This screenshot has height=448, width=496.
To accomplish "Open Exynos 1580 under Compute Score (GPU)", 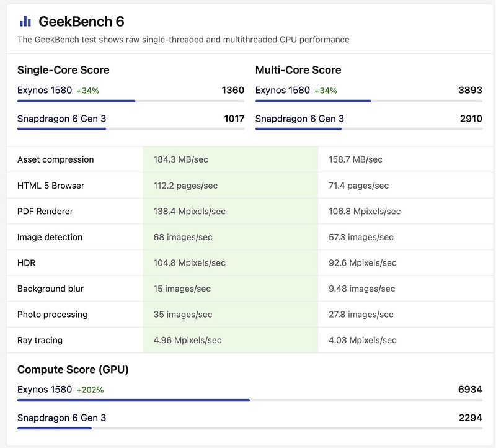I will pyautogui.click(x=45, y=390).
